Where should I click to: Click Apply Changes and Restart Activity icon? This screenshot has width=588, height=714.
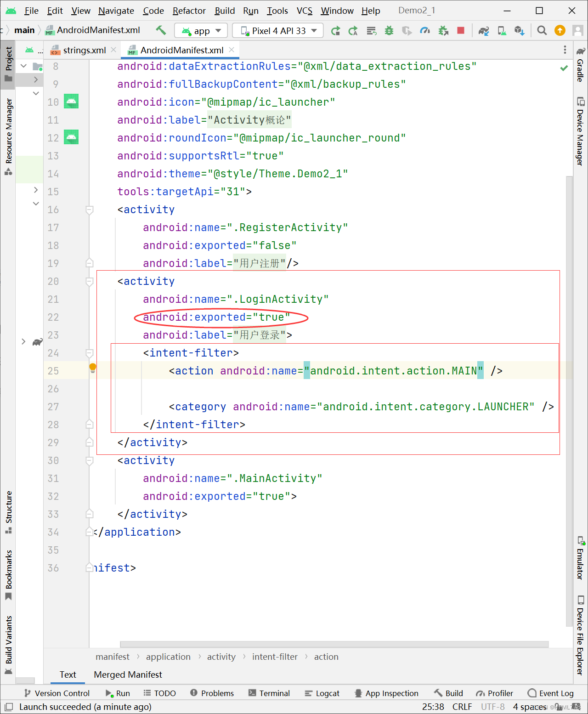336,31
